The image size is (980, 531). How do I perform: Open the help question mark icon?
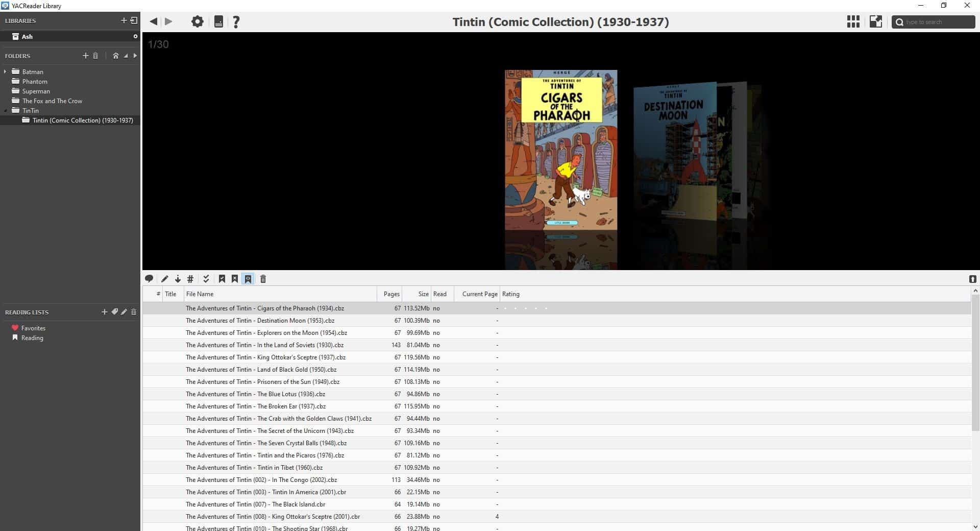pos(236,21)
